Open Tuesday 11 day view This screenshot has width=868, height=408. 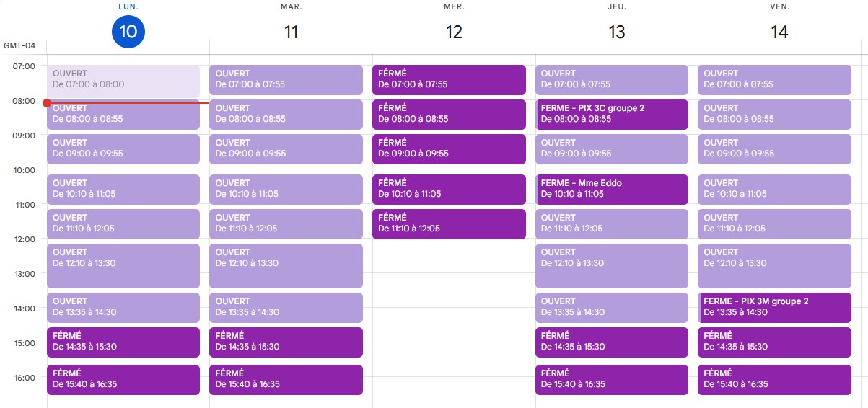click(291, 32)
